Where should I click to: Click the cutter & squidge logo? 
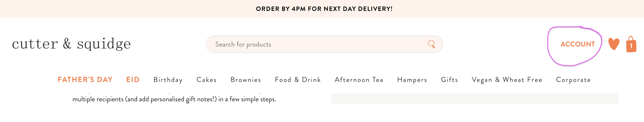click(x=71, y=44)
